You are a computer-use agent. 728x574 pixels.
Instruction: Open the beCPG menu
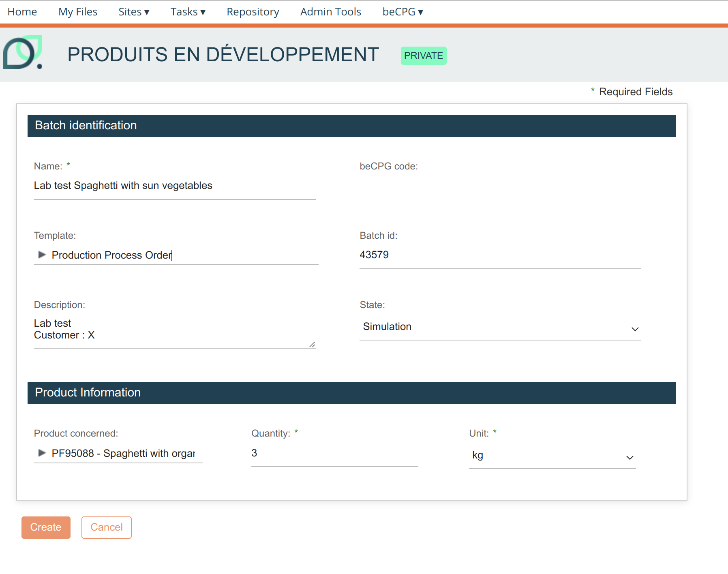tap(403, 12)
